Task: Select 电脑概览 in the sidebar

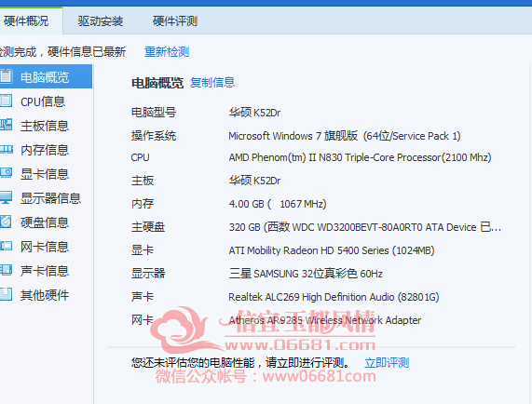Action: tap(46, 76)
